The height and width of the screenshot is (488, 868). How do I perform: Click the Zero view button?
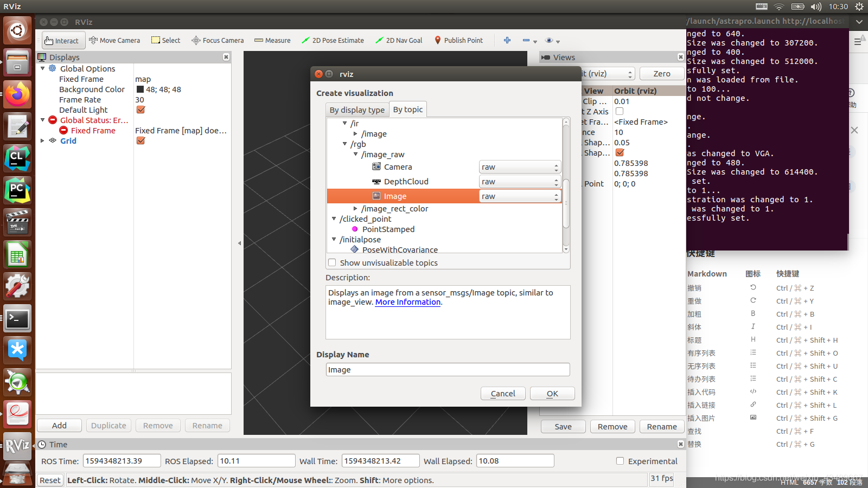coord(662,74)
